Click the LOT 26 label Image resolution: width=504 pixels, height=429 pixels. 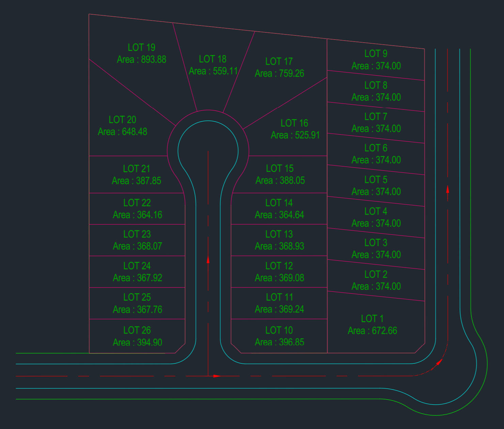137,330
